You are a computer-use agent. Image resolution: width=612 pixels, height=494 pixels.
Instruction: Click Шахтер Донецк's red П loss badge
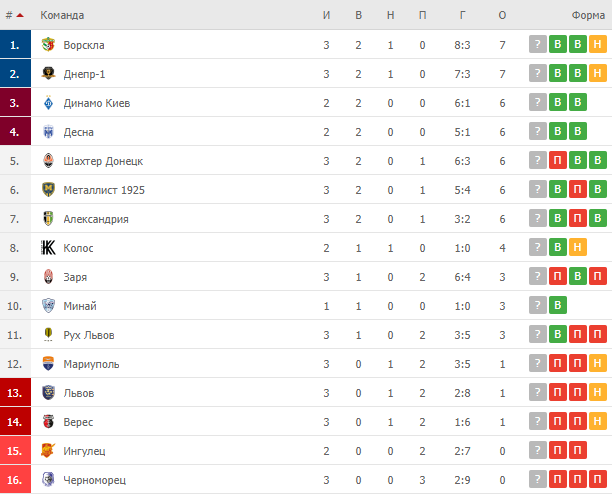(x=558, y=160)
